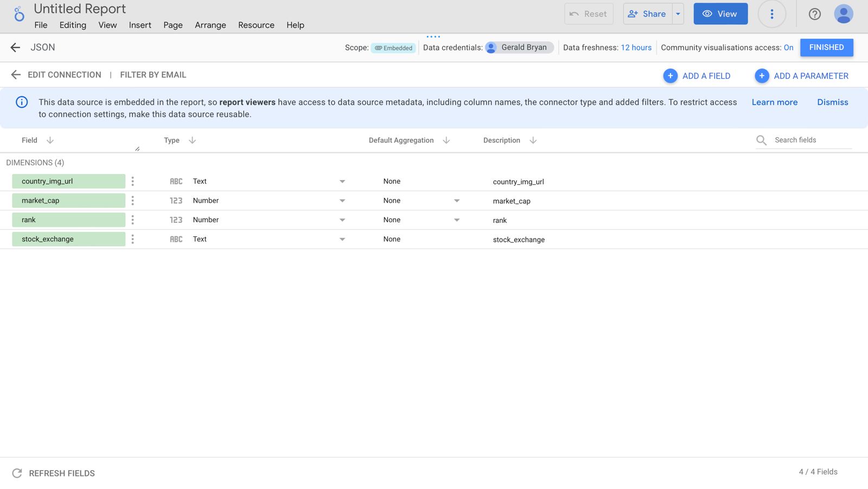868x489 pixels.
Task: Open the aggregation dropdown for market_cap
Action: [x=457, y=201]
